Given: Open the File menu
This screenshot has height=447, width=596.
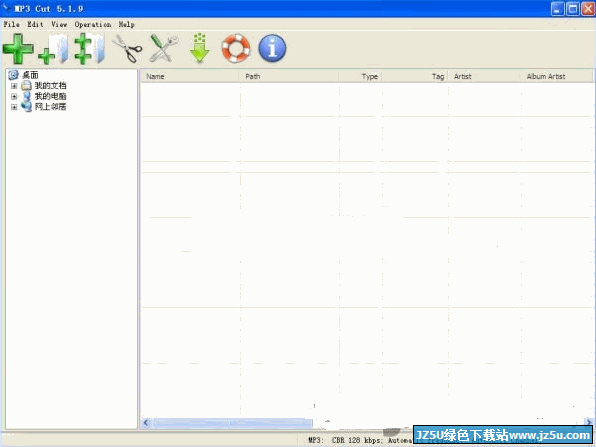Looking at the screenshot, I should pos(11,24).
